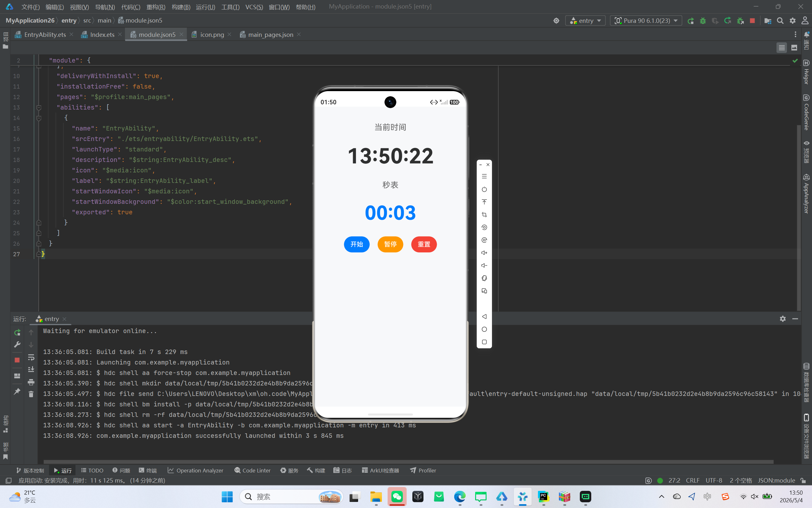Show emulator recent apps square button
This screenshot has width=812, height=508.
coord(484,342)
